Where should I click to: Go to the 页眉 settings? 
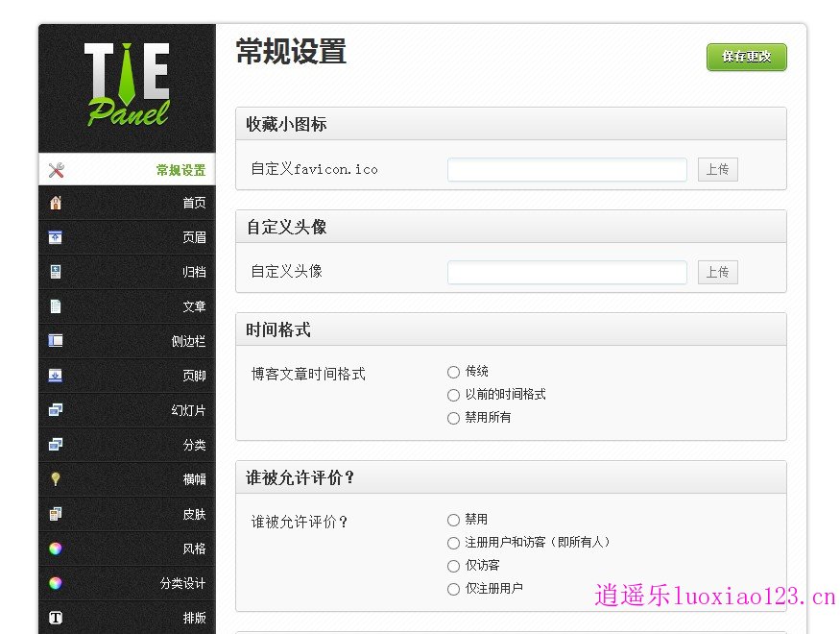pyautogui.click(x=127, y=237)
